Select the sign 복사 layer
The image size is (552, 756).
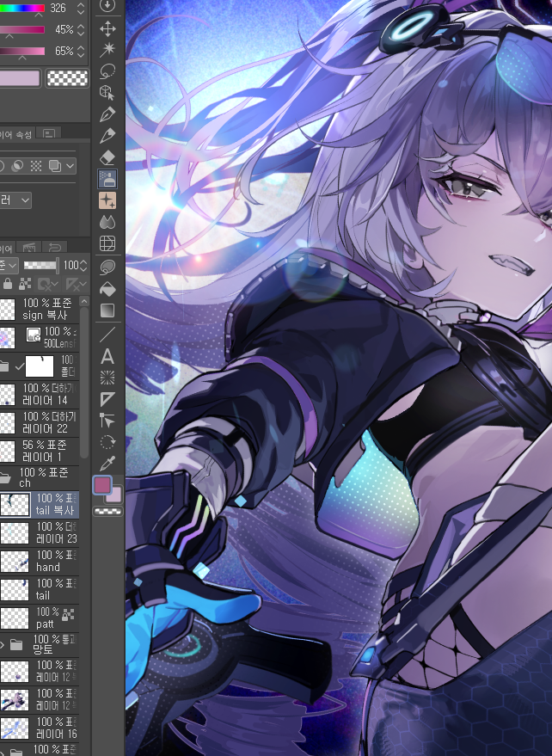[39, 309]
